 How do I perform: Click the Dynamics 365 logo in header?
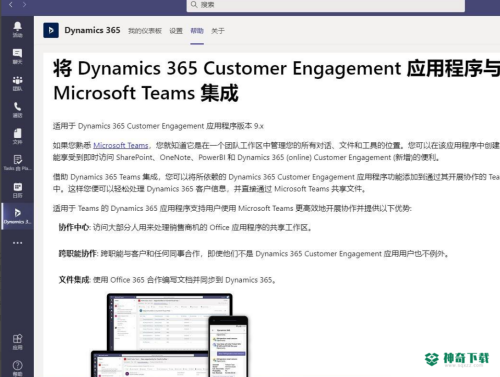(x=51, y=30)
